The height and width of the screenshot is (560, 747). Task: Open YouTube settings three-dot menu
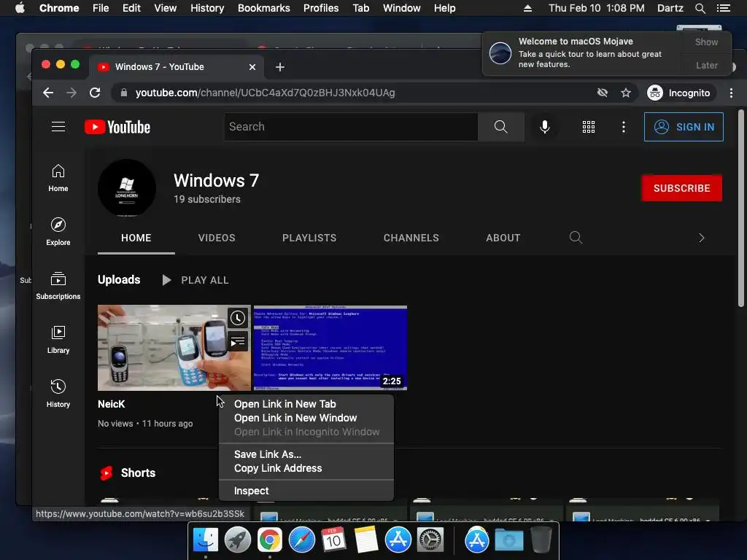(623, 127)
